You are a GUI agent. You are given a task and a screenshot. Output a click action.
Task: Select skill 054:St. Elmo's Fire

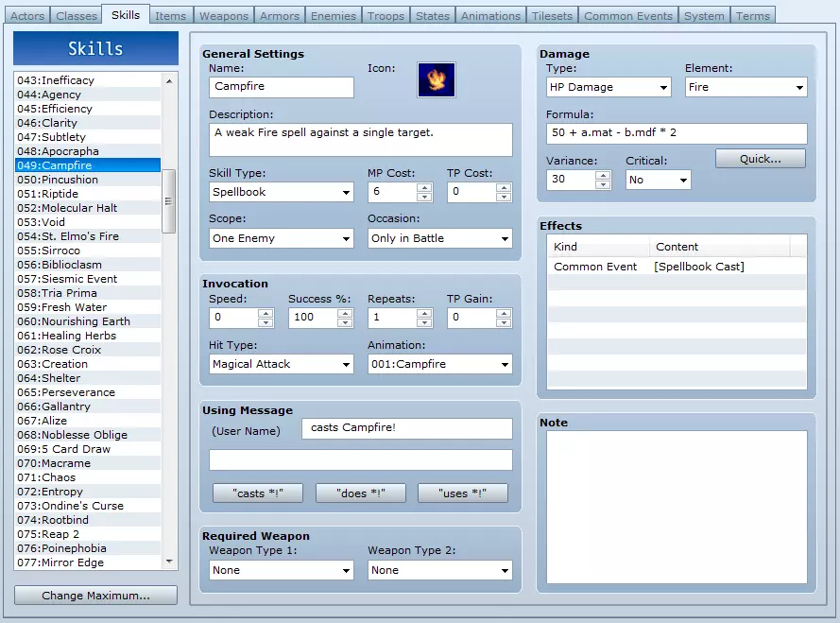(x=88, y=236)
